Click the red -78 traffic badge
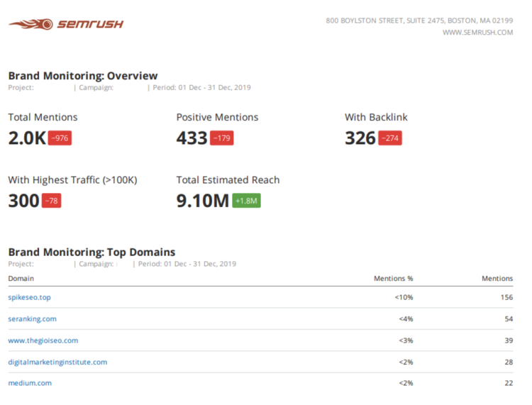The height and width of the screenshot is (405, 532). (x=51, y=201)
